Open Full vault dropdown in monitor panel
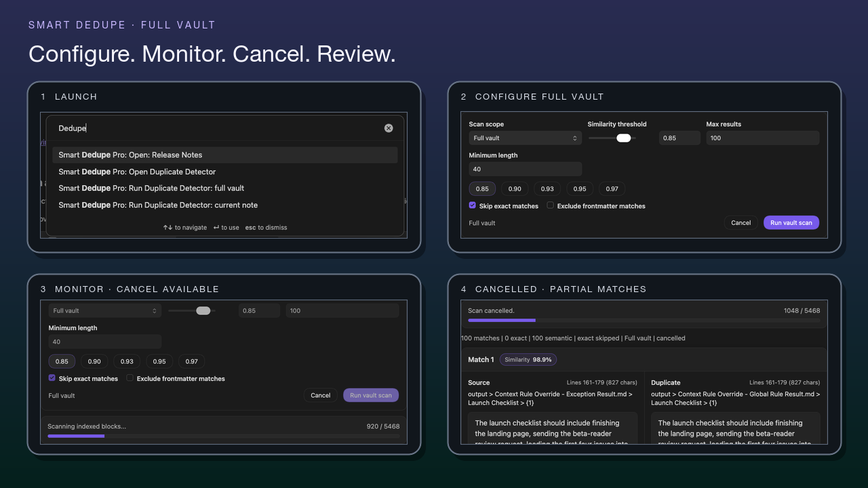Viewport: 868px width, 488px height. 105,310
